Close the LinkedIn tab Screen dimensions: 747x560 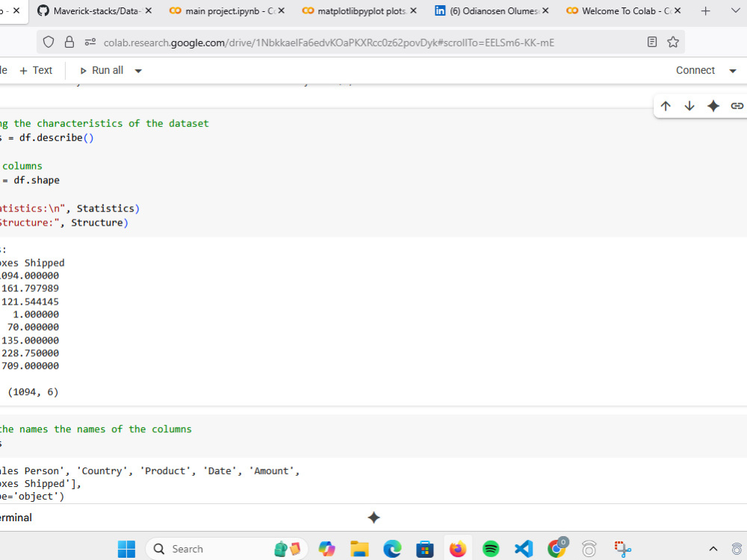545,10
